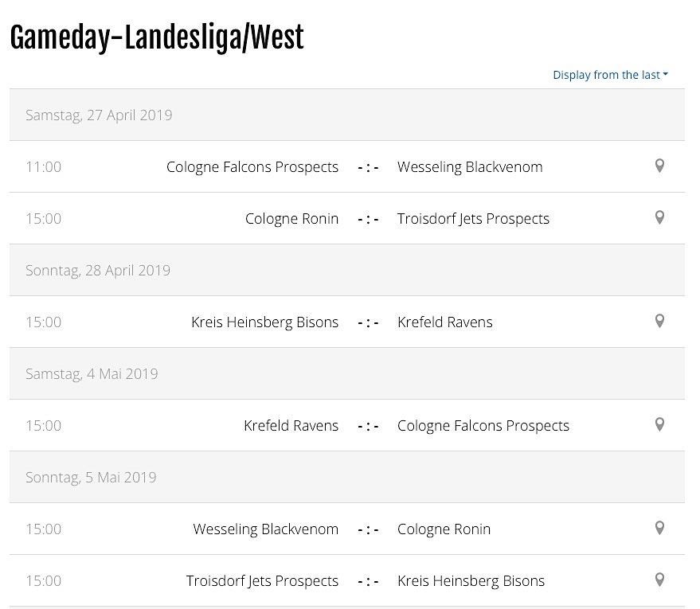Open location pin for Cologne Falcons vs Wesseling
Screen dimensions: 700x609
[659, 166]
